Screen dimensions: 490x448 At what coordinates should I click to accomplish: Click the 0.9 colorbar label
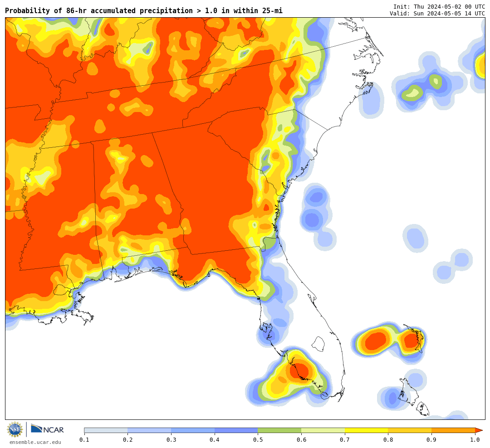pyautogui.click(x=431, y=440)
